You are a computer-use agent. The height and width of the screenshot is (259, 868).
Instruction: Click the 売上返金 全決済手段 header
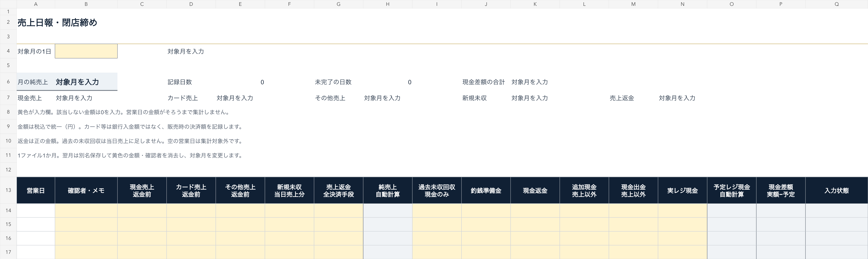(x=338, y=190)
